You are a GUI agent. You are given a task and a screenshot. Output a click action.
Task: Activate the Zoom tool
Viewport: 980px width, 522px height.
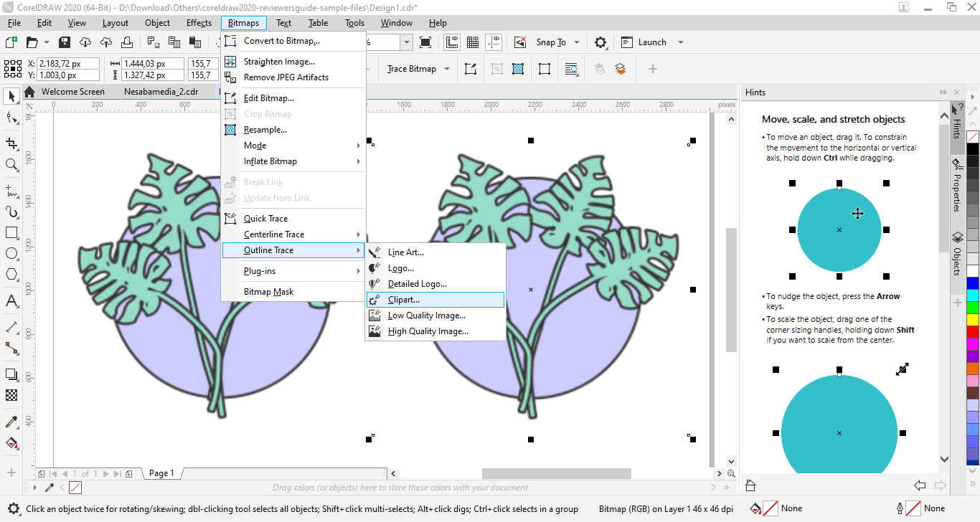point(11,165)
